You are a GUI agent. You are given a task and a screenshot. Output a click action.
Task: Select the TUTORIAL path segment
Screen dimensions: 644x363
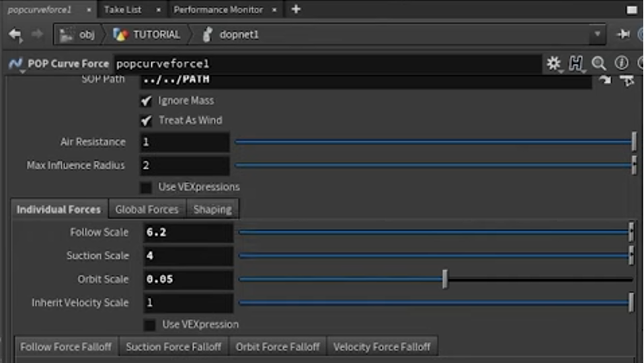(147, 34)
